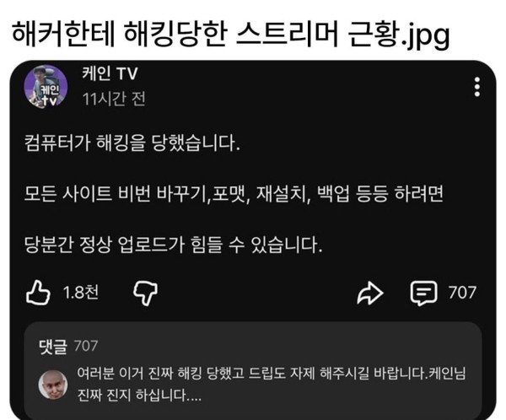Tap the 1.8천 like count
The image size is (506, 420).
pyautogui.click(x=81, y=293)
